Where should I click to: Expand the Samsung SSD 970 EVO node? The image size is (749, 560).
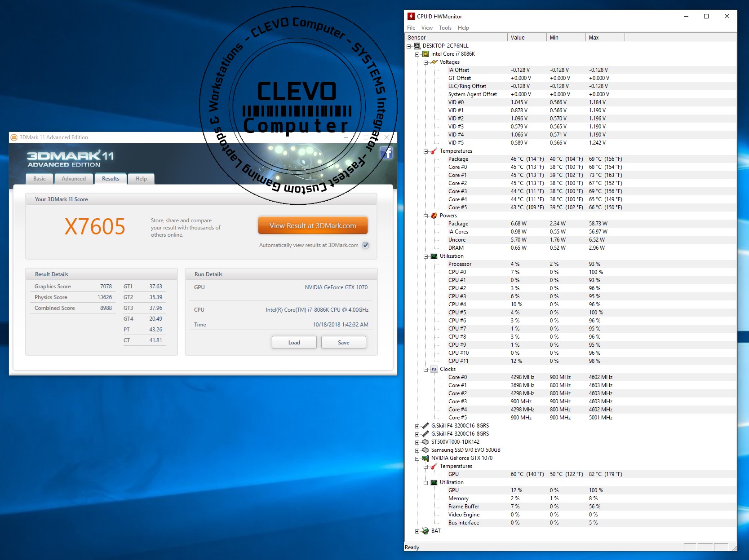pyautogui.click(x=417, y=450)
